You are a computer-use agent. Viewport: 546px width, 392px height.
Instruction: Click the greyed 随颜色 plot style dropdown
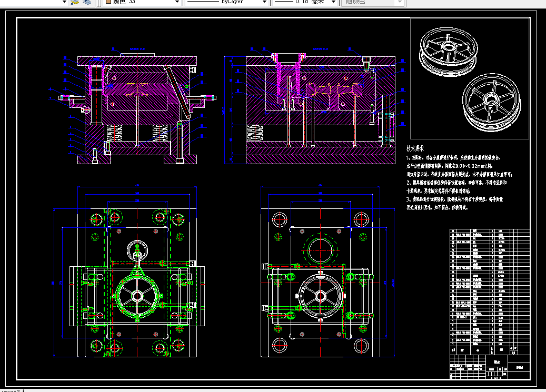pos(373,2)
